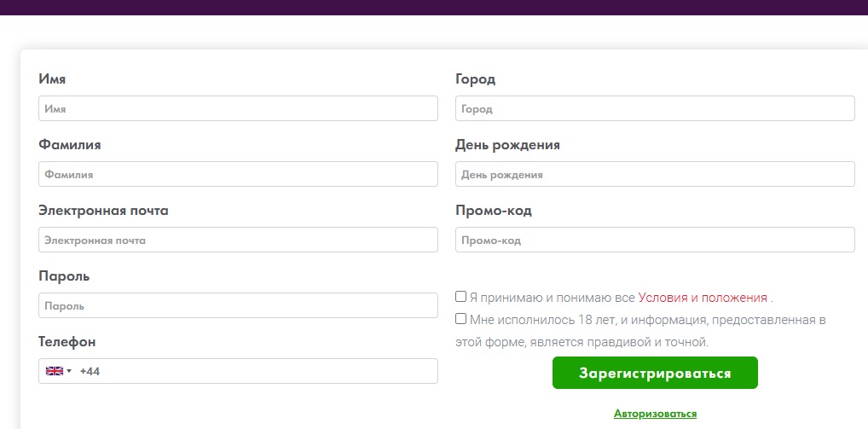
Task: Follow the Авторизоваться link
Action: point(655,414)
